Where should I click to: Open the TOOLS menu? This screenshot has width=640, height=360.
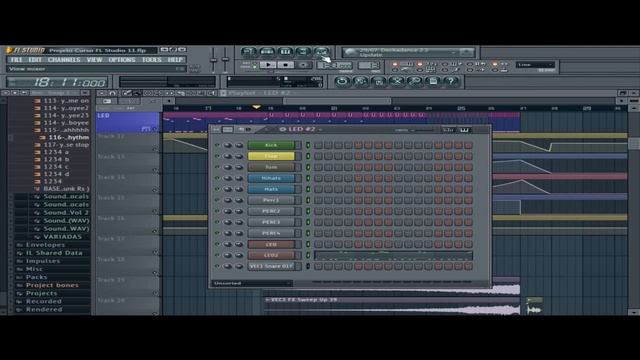(x=151, y=60)
